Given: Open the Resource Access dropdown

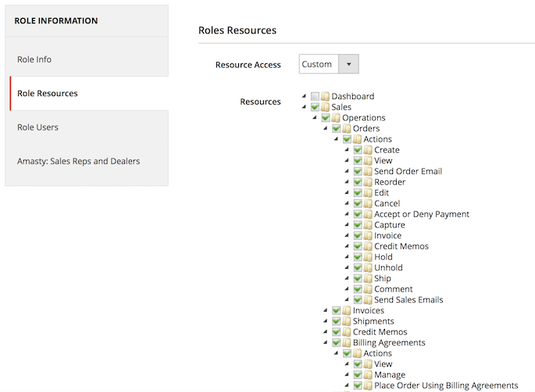Looking at the screenshot, I should click(x=329, y=64).
